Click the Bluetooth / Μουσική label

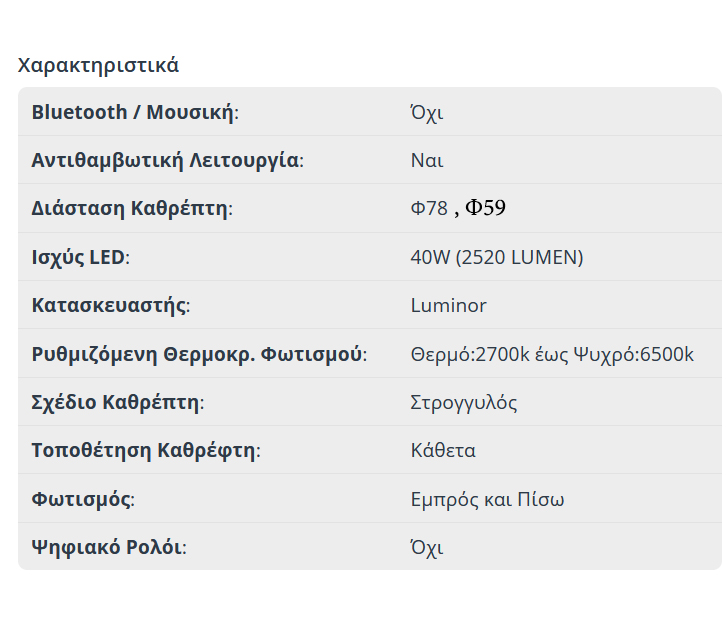(134, 112)
